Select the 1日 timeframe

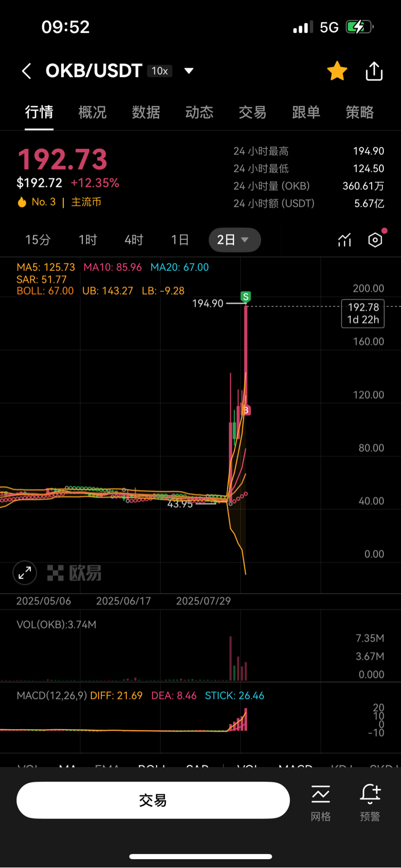pyautogui.click(x=180, y=240)
